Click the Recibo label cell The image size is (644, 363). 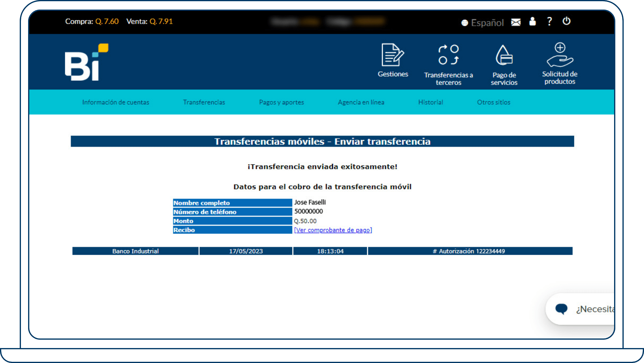[x=232, y=230]
